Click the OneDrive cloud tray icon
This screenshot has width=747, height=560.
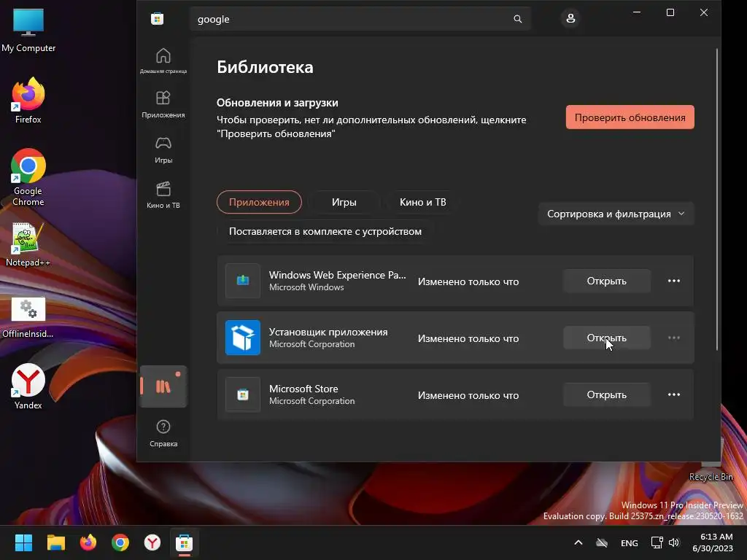(x=602, y=542)
